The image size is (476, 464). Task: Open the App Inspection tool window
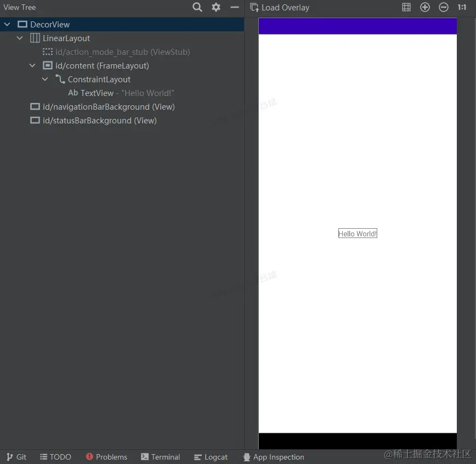coord(274,457)
